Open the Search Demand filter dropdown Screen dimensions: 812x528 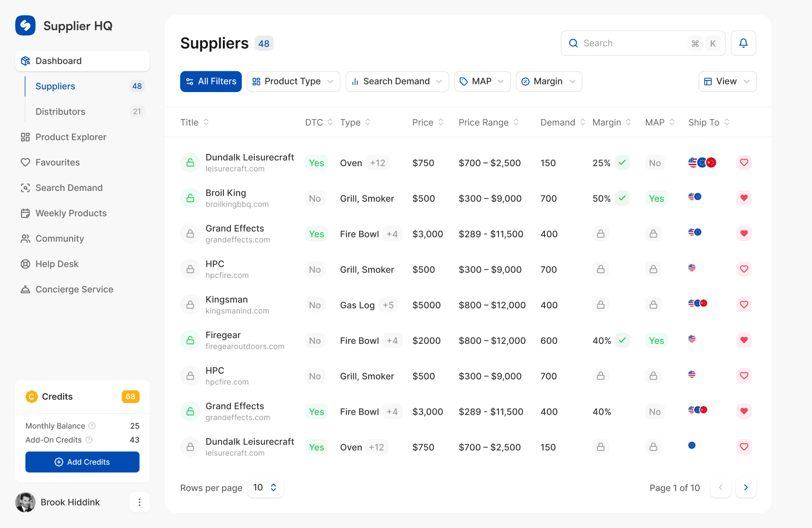[397, 82]
